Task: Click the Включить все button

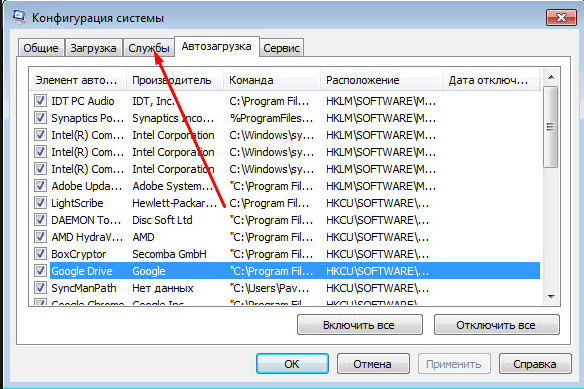Action: 359,325
